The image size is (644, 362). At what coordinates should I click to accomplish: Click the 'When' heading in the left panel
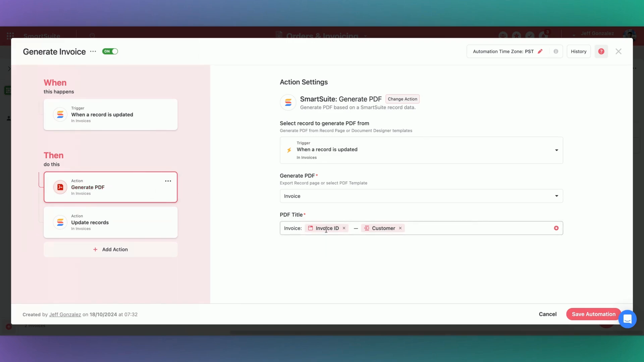[55, 82]
